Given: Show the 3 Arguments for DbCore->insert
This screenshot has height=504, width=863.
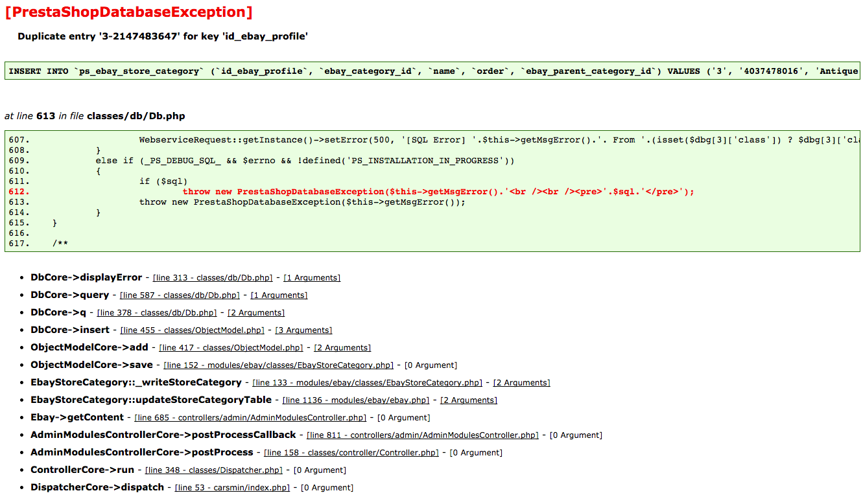Looking at the screenshot, I should coord(303,330).
